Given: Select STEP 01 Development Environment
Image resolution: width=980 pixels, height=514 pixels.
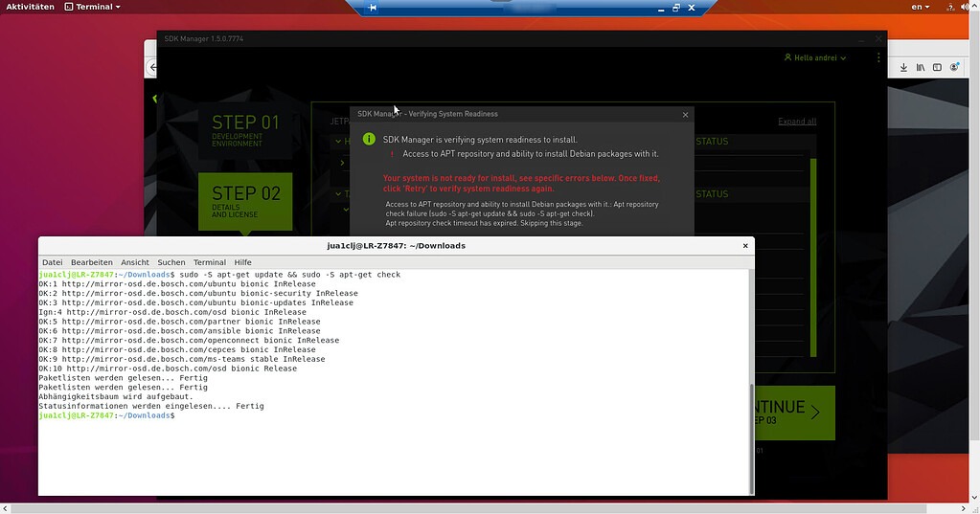Looking at the screenshot, I should (245, 130).
